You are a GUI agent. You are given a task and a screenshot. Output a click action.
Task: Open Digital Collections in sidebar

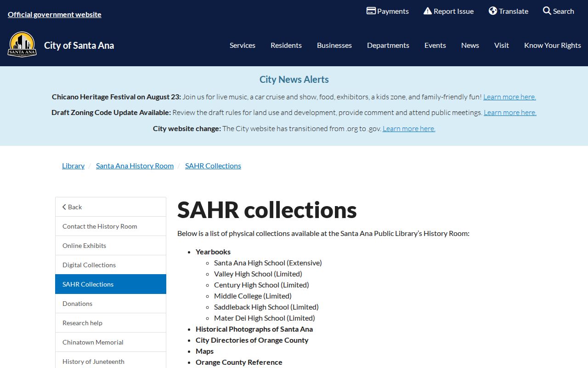pyautogui.click(x=111, y=265)
